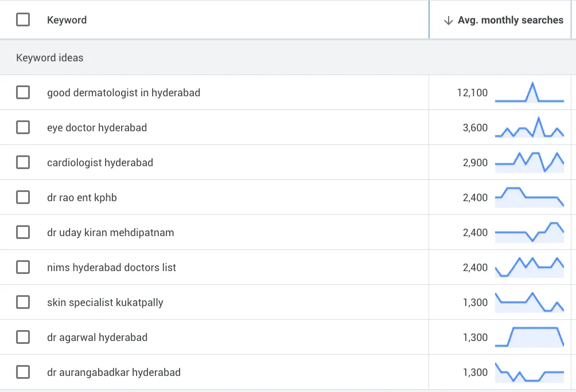Screen dimensions: 576x392
Task: Enable checkbox for 'dr rao ent kphb'
Action: (x=23, y=197)
